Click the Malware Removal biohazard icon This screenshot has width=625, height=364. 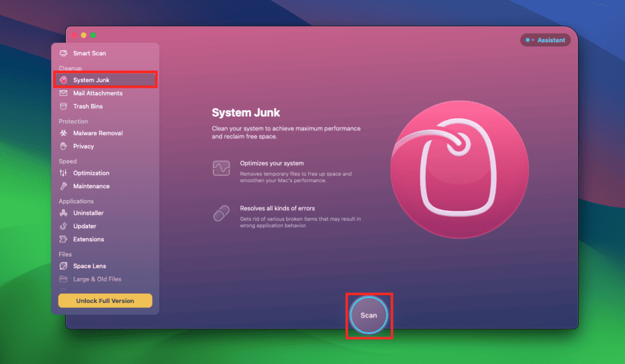coord(63,133)
